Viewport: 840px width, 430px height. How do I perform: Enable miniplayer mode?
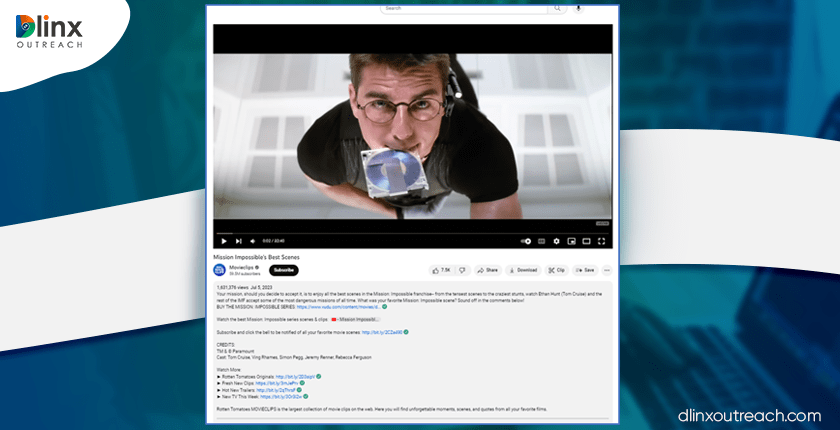tap(572, 242)
